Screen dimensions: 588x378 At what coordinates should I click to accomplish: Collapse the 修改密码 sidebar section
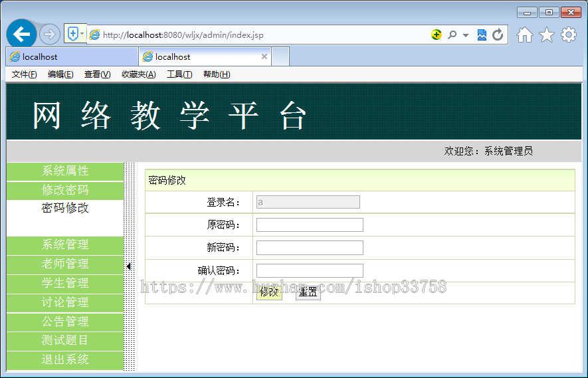coord(65,191)
